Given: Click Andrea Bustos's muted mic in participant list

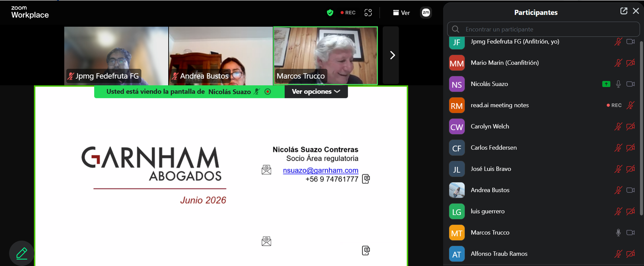Looking at the screenshot, I should point(618,190).
